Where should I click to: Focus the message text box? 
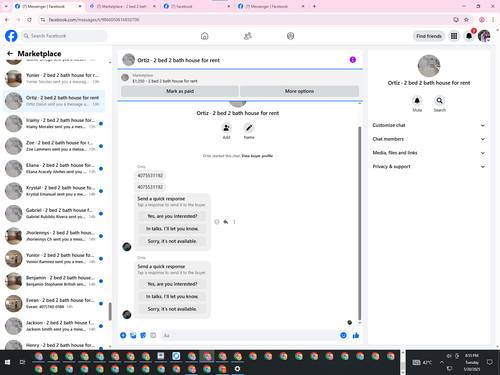(x=250, y=335)
